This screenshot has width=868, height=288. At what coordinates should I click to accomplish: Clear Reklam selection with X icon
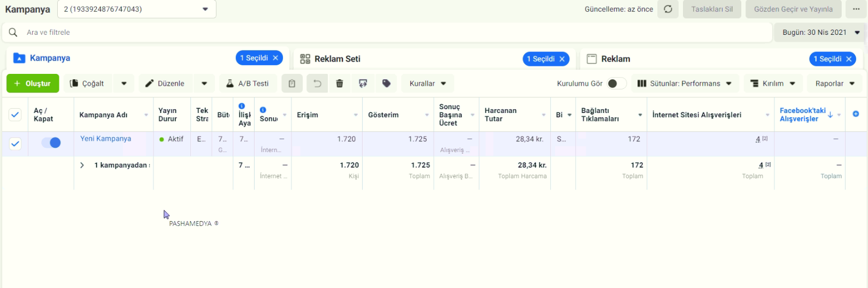point(849,59)
